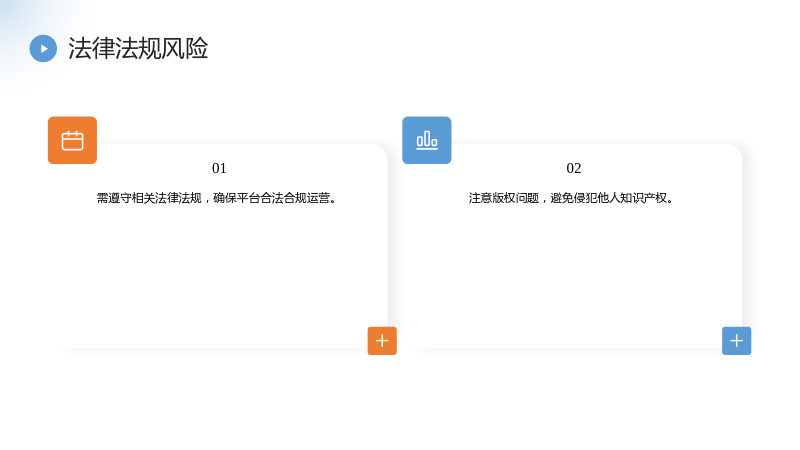The image size is (800, 450).
Task: Select the number 01 heading
Action: [x=219, y=168]
